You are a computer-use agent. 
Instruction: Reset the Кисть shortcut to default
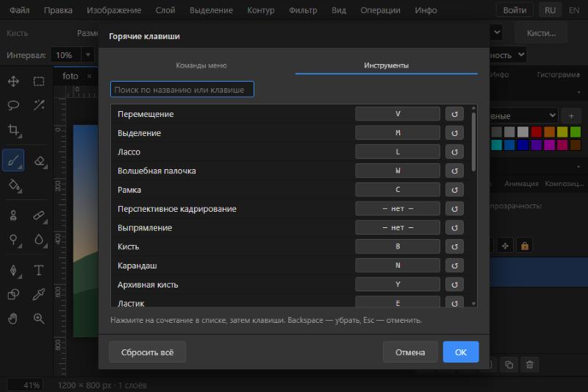tap(454, 246)
